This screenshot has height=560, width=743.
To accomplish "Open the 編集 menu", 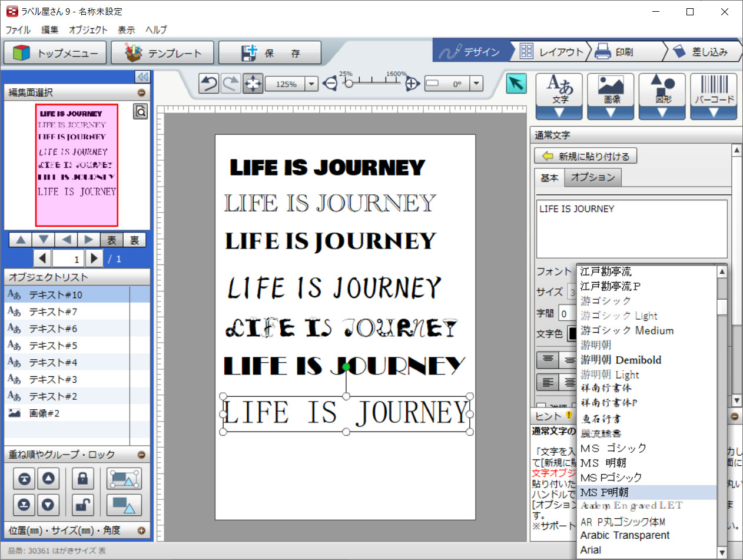I will coord(50,30).
